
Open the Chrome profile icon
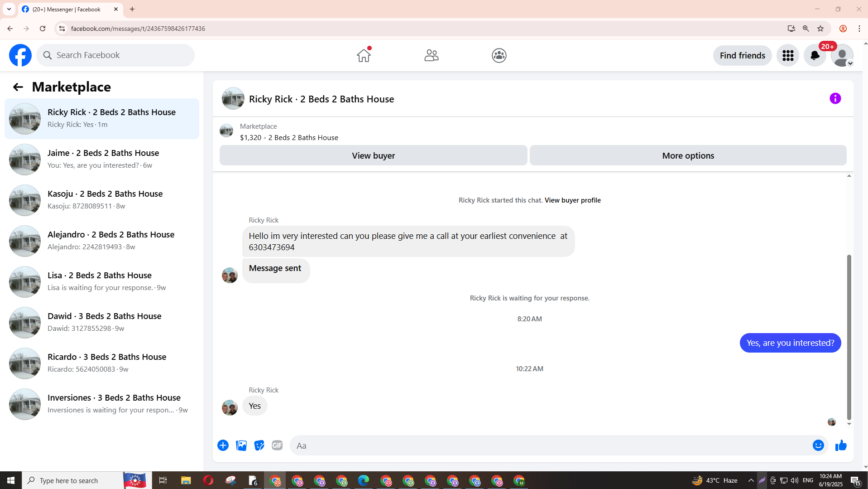pyautogui.click(x=843, y=29)
